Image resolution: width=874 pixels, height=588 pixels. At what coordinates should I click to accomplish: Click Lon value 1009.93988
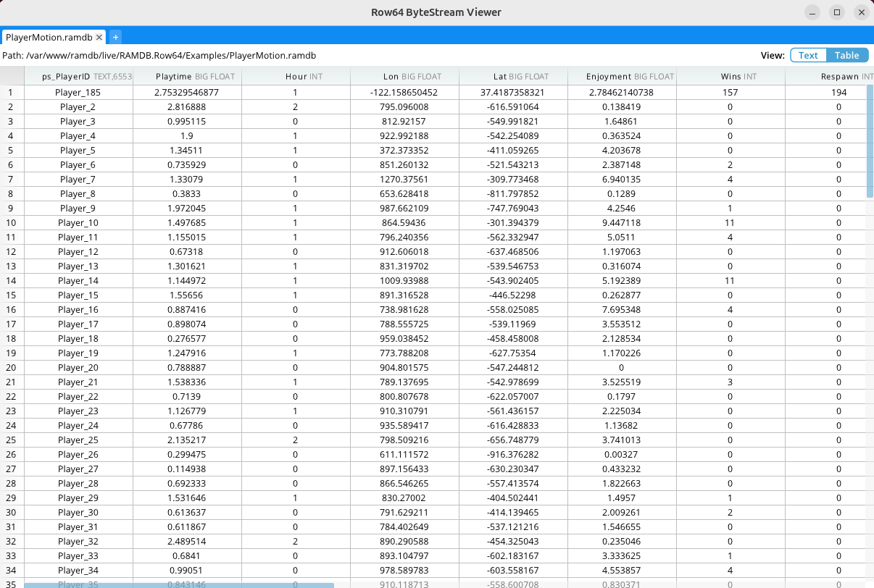pyautogui.click(x=404, y=281)
